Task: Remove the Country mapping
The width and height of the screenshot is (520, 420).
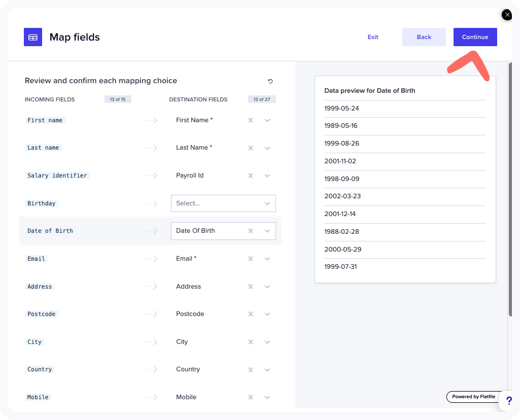Action: pyautogui.click(x=251, y=369)
